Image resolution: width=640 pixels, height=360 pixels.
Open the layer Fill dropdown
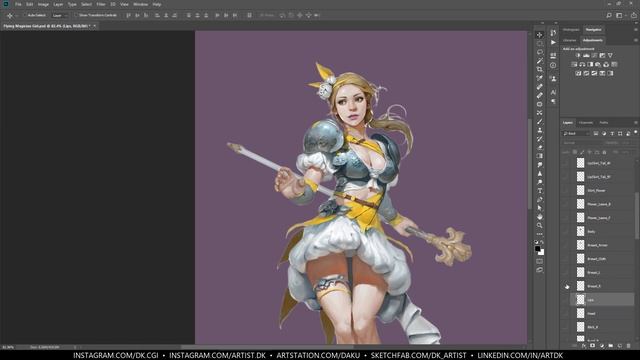click(626, 152)
